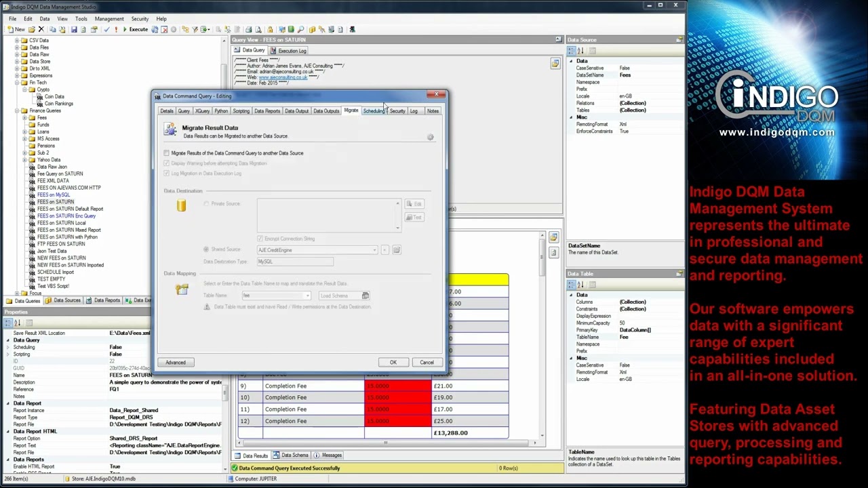Click alphabetical sort icon in Data Source panel
This screenshot has height=488, width=868.
click(x=580, y=51)
